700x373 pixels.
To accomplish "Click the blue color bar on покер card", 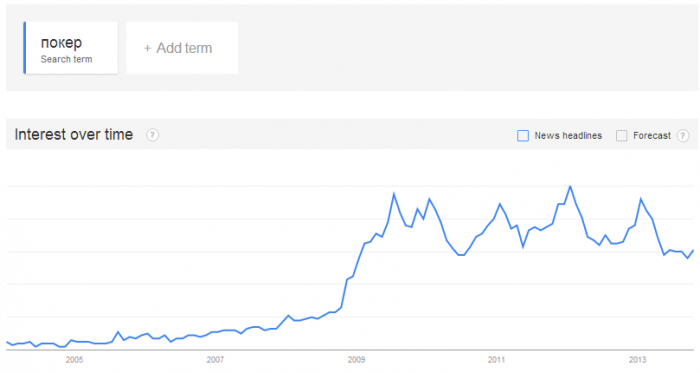I will [x=25, y=48].
